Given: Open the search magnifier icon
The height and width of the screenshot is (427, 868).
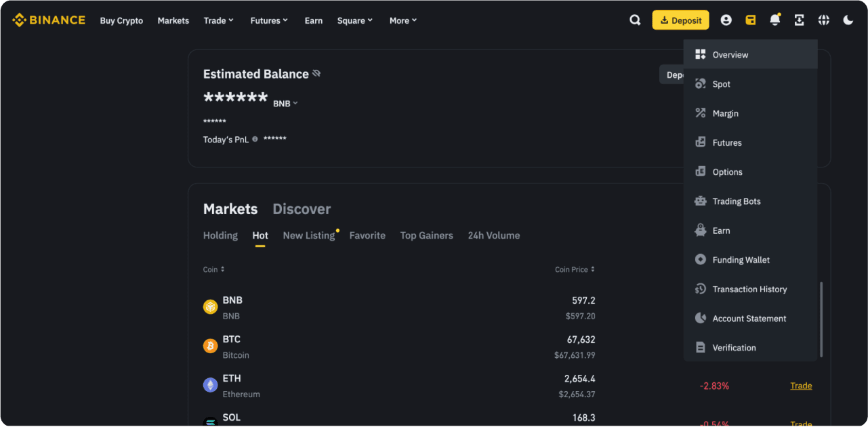Looking at the screenshot, I should click(x=635, y=20).
